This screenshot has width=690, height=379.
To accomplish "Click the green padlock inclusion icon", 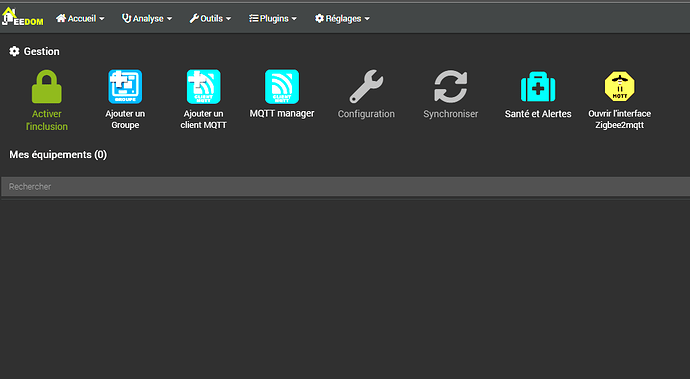I will pos(47,87).
